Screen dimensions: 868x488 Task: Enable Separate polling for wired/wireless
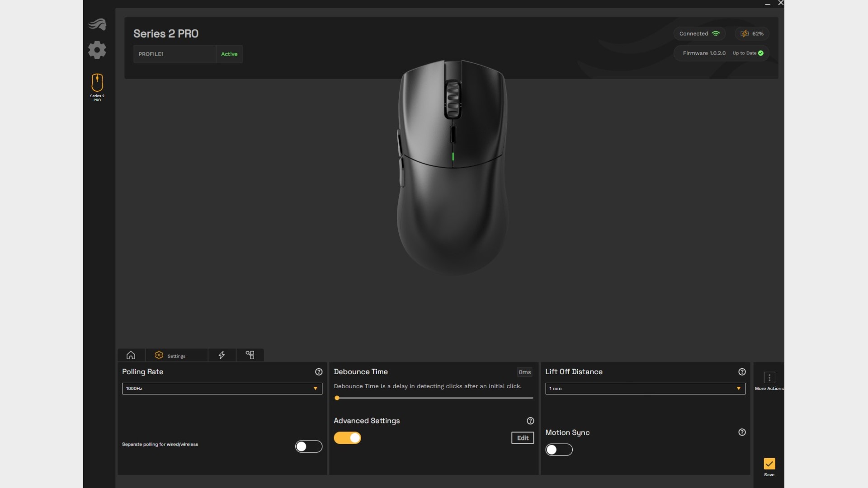308,446
